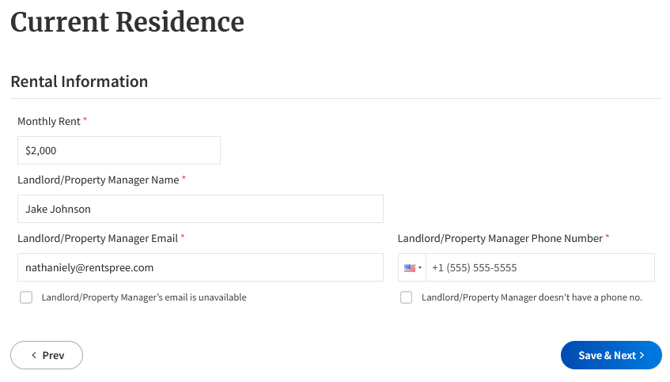The image size is (670, 382).
Task: Click the Monthly Rent label
Action: [x=49, y=121]
